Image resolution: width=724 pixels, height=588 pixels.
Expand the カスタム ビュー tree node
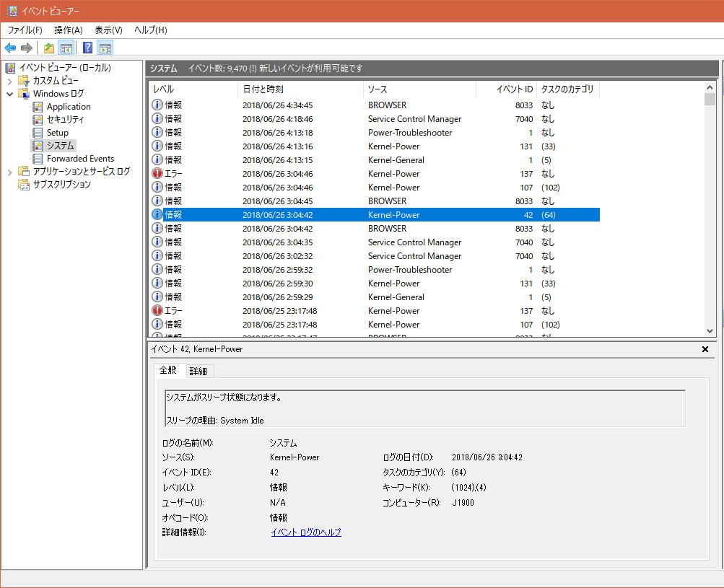point(10,81)
